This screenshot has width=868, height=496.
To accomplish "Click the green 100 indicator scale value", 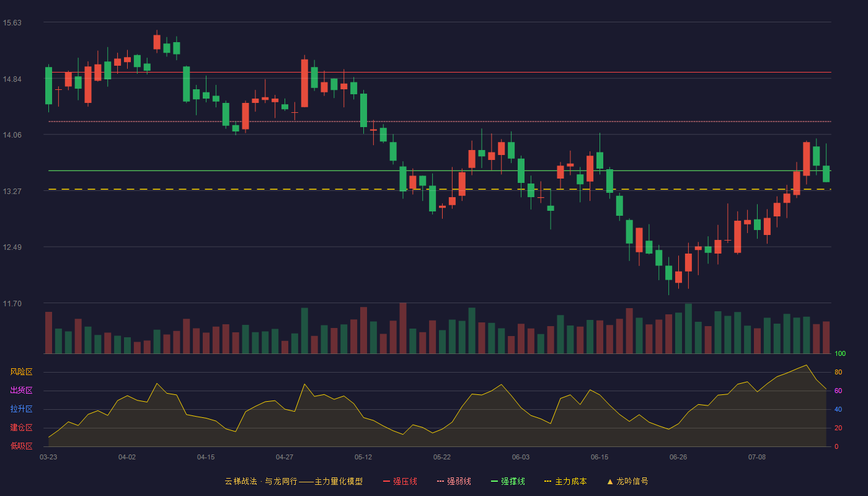I will tap(840, 354).
